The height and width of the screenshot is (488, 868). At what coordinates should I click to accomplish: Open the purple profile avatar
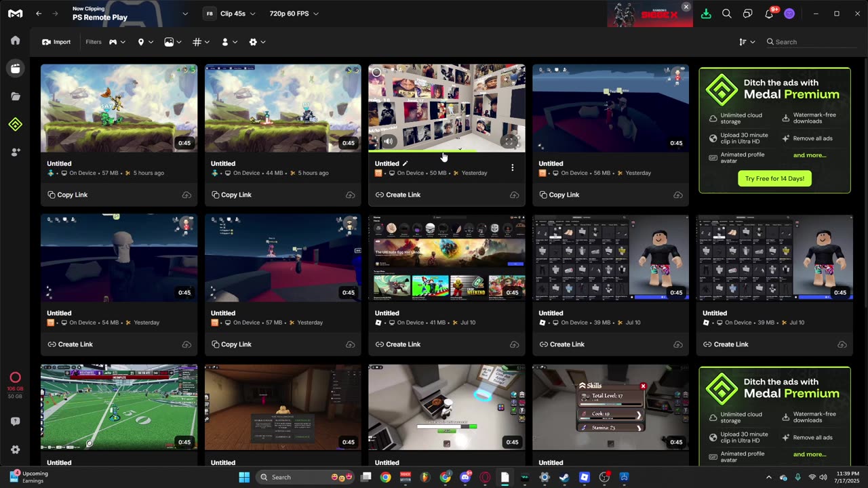point(789,14)
